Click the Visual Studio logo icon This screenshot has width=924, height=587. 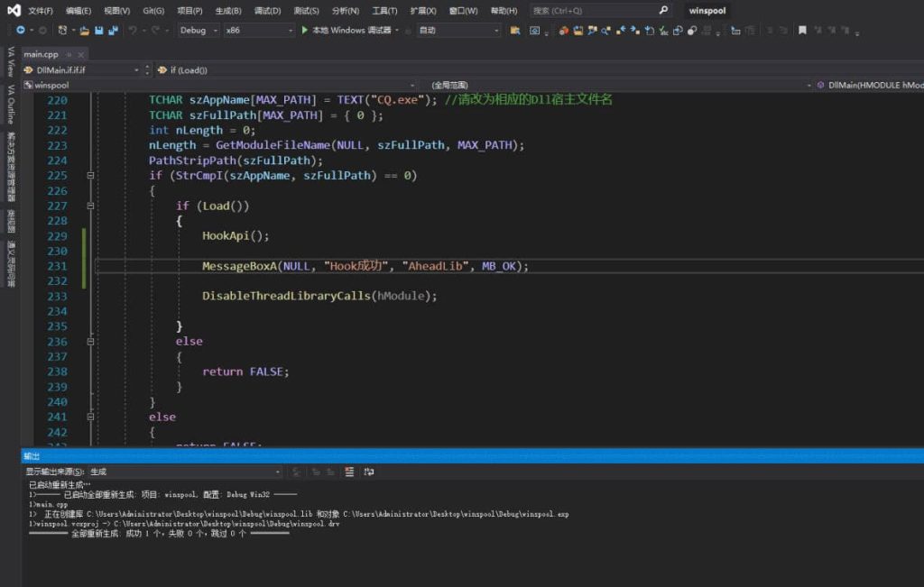point(13,11)
